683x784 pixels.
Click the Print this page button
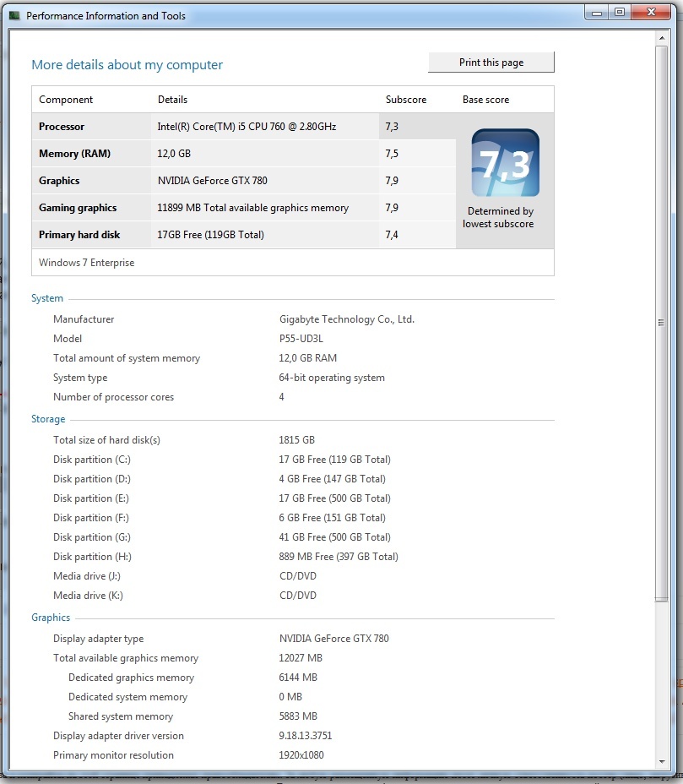tap(491, 63)
